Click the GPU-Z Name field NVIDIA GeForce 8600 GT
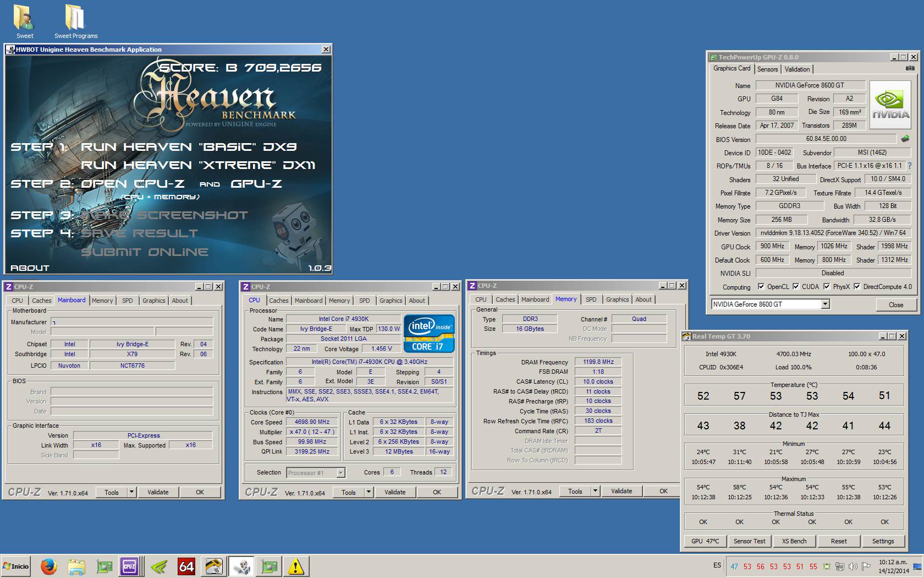Viewport: 924px width, 578px height. coord(810,85)
